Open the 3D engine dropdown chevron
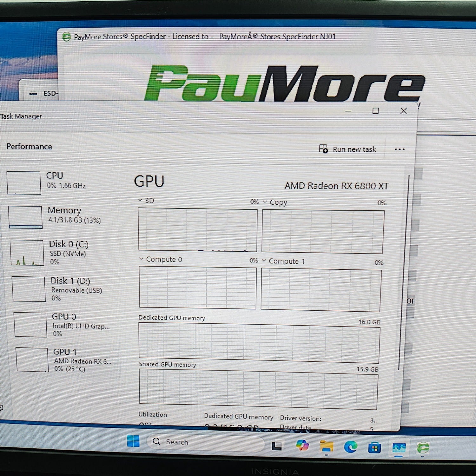476x476 pixels. [x=140, y=200]
